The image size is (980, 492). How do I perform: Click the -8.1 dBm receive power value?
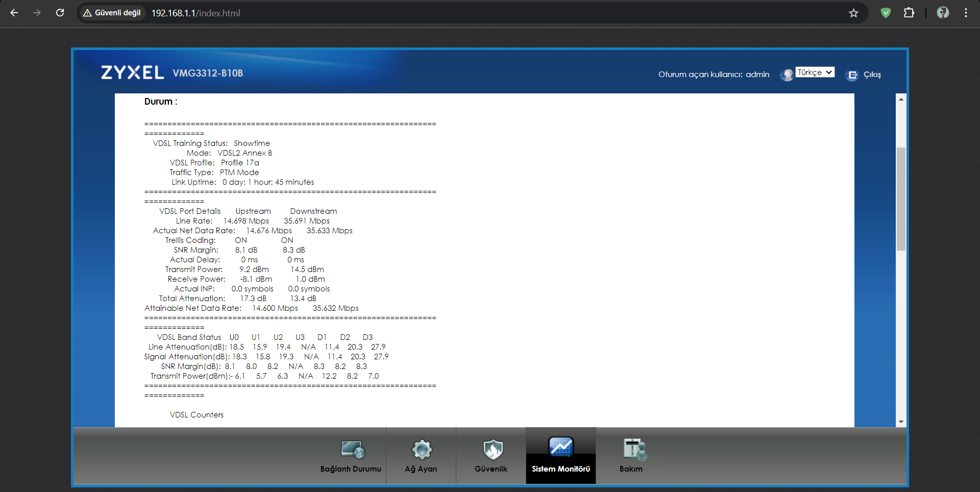point(256,279)
